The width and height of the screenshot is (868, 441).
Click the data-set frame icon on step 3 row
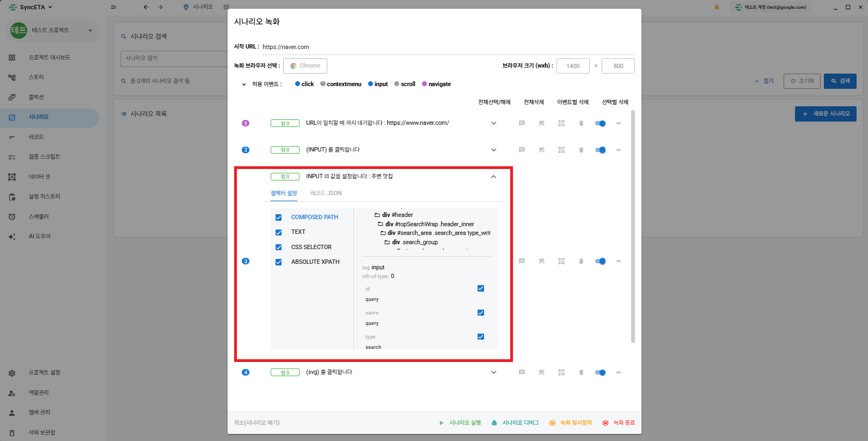point(561,261)
